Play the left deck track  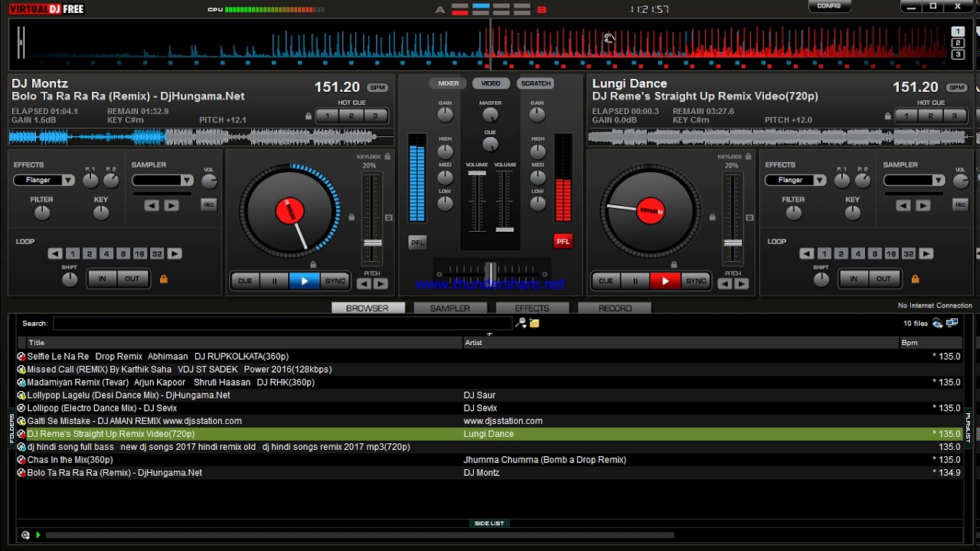tap(304, 281)
